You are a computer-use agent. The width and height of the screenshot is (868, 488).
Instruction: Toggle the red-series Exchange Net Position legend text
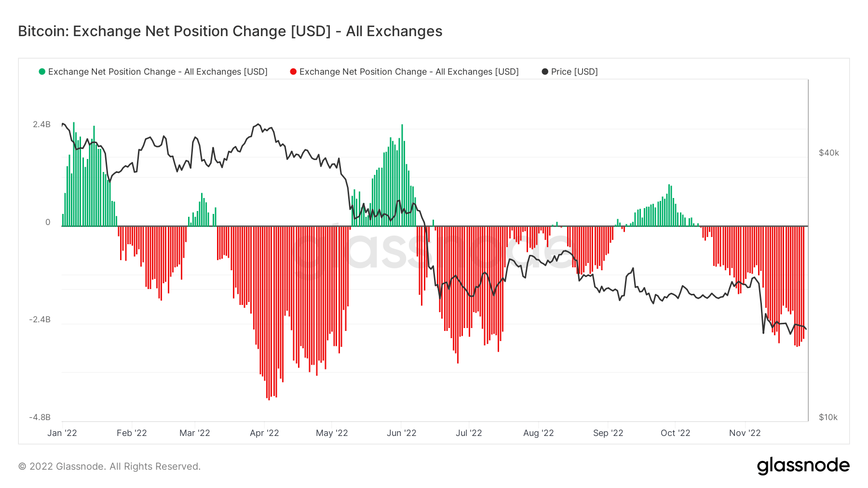pyautogui.click(x=409, y=72)
